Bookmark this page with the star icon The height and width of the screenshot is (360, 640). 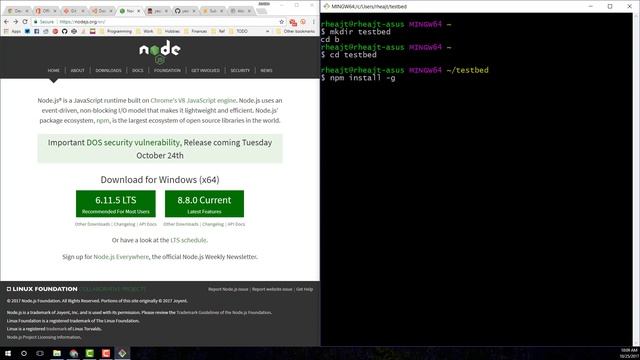coord(282,22)
